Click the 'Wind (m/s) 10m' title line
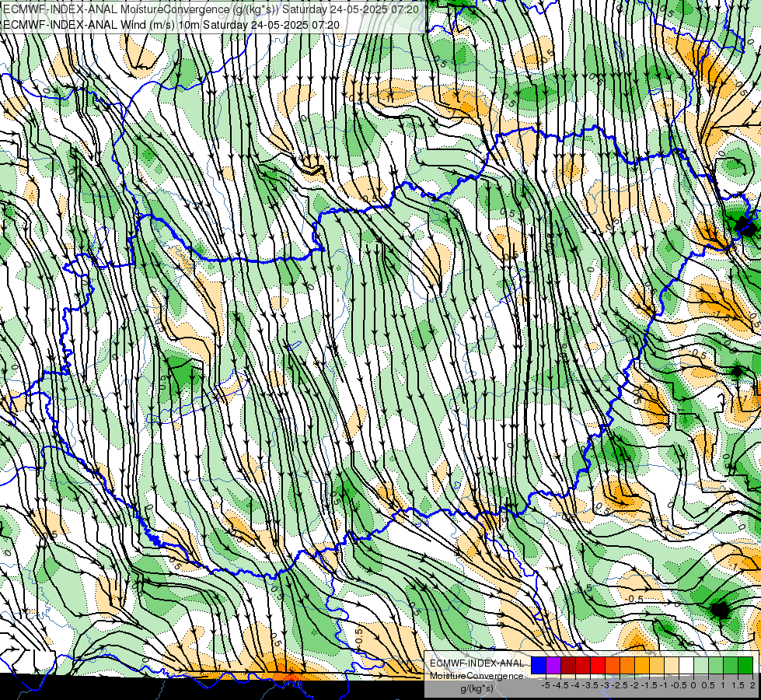This screenshot has height=700, width=761. coord(171,24)
